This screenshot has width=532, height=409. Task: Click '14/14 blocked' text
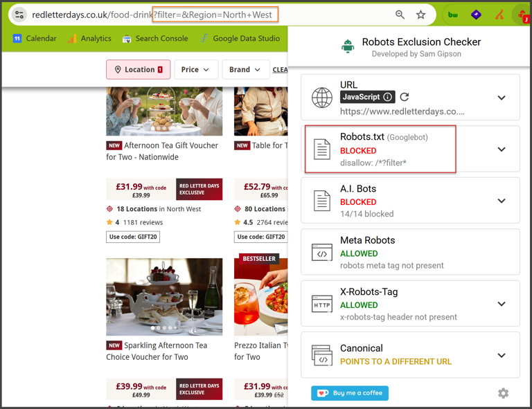pyautogui.click(x=366, y=214)
